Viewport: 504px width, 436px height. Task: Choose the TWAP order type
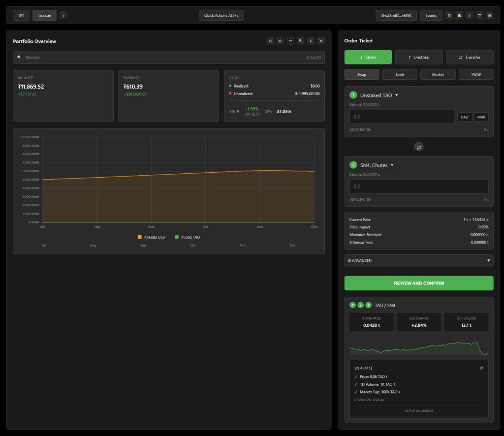coord(476,74)
